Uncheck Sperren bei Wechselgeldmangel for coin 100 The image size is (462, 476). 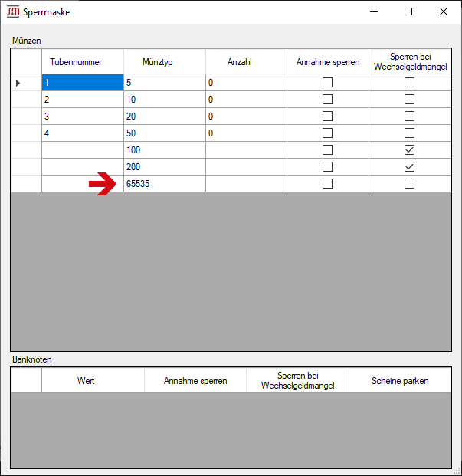409,150
